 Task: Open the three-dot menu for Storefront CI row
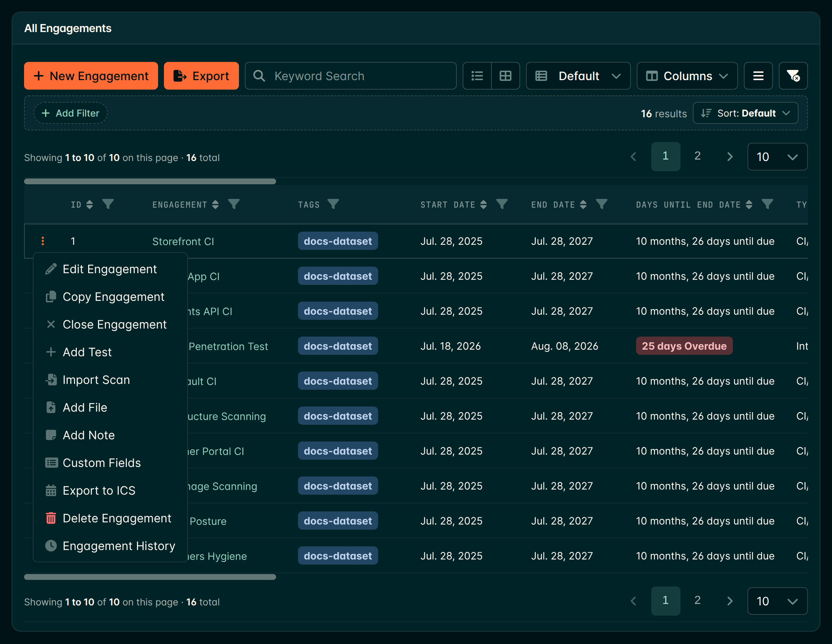43,241
